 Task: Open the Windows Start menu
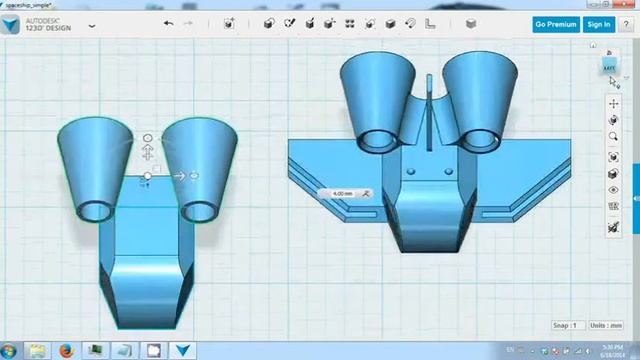point(8,351)
